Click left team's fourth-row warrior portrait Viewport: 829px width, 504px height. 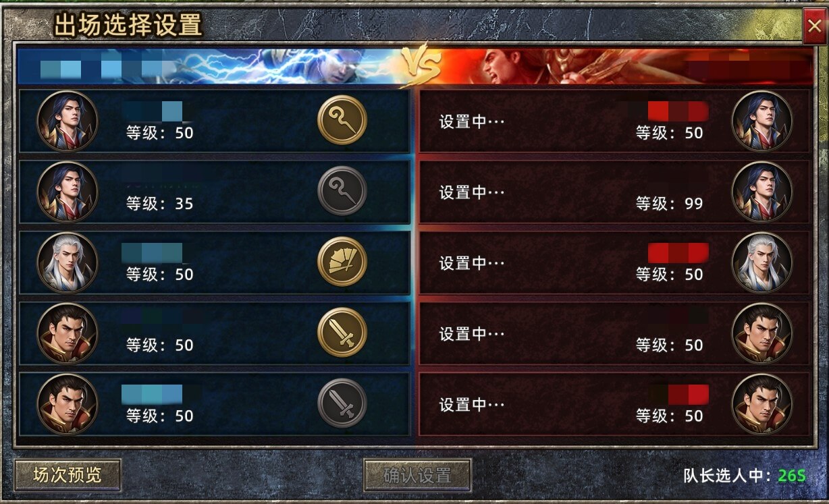click(68, 333)
